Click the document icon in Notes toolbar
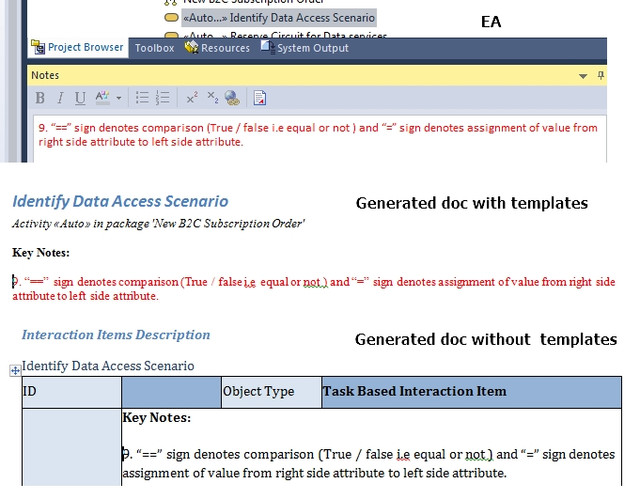Viewport: 640px width, 498px height. click(x=260, y=98)
